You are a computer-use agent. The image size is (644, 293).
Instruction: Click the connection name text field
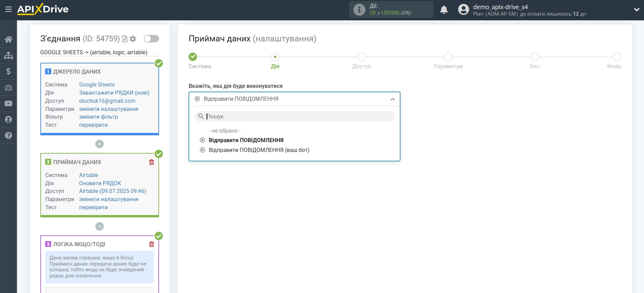pos(99,52)
